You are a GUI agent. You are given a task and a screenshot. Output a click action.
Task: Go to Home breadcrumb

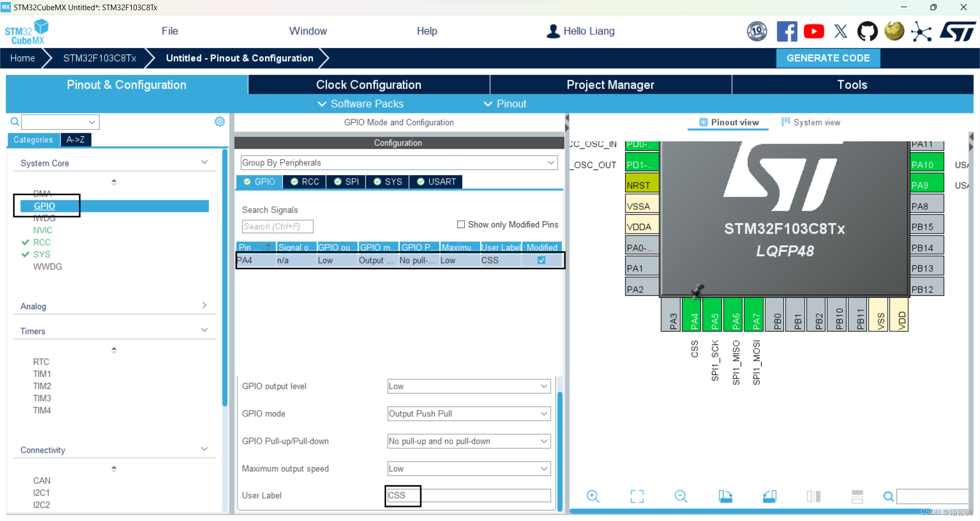pos(22,58)
